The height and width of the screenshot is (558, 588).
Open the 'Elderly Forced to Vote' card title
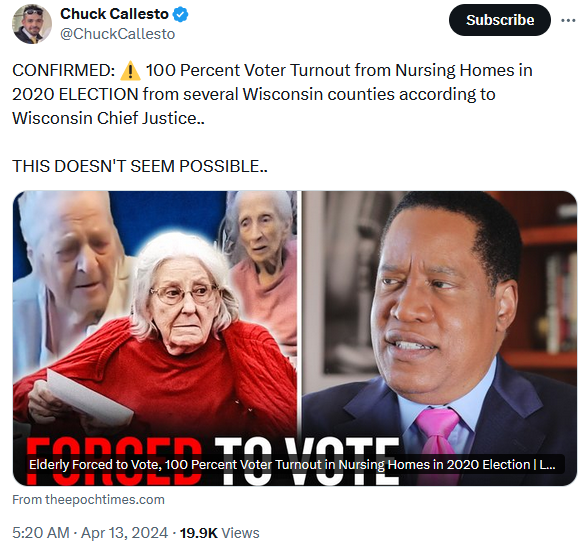tap(292, 465)
